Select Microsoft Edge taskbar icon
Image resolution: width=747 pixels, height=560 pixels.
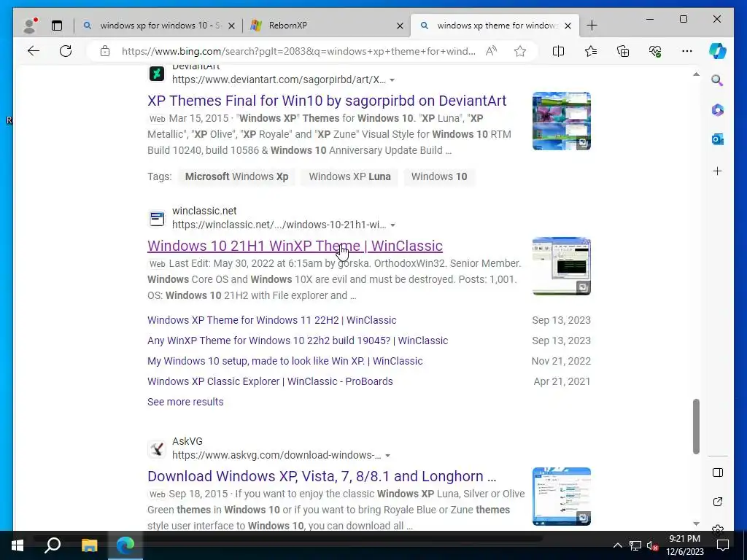coord(125,545)
